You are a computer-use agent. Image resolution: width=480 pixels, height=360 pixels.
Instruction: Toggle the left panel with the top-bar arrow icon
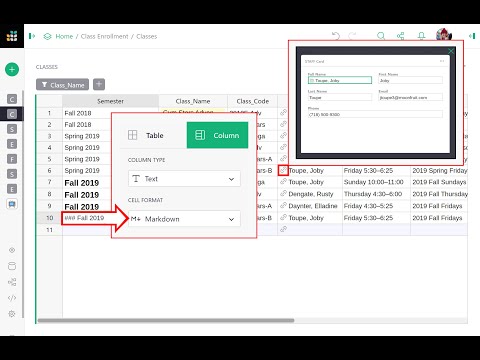(x=32, y=36)
